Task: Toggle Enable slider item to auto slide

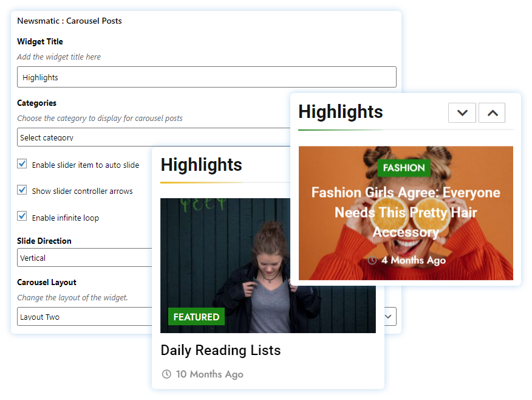Action: [x=22, y=164]
